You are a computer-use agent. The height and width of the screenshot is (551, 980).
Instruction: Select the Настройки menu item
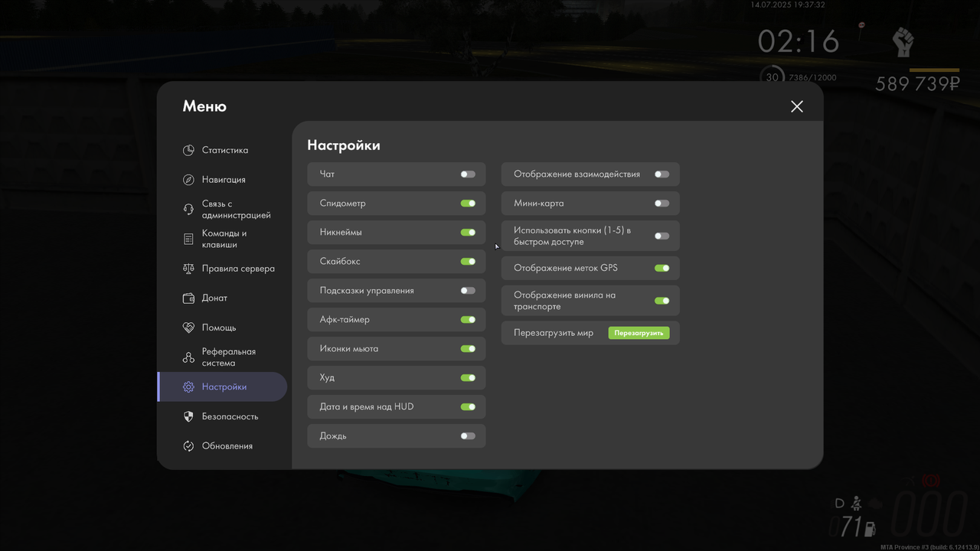pyautogui.click(x=222, y=387)
